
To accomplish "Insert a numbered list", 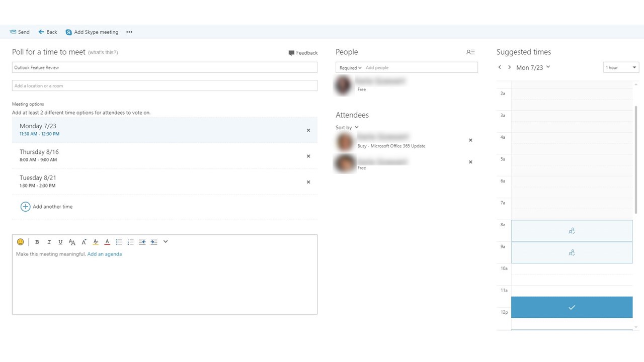I will tap(131, 242).
